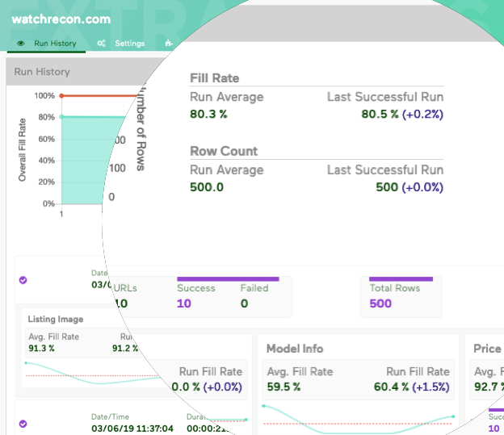Click Row Count last successful run value 500

tap(387, 187)
